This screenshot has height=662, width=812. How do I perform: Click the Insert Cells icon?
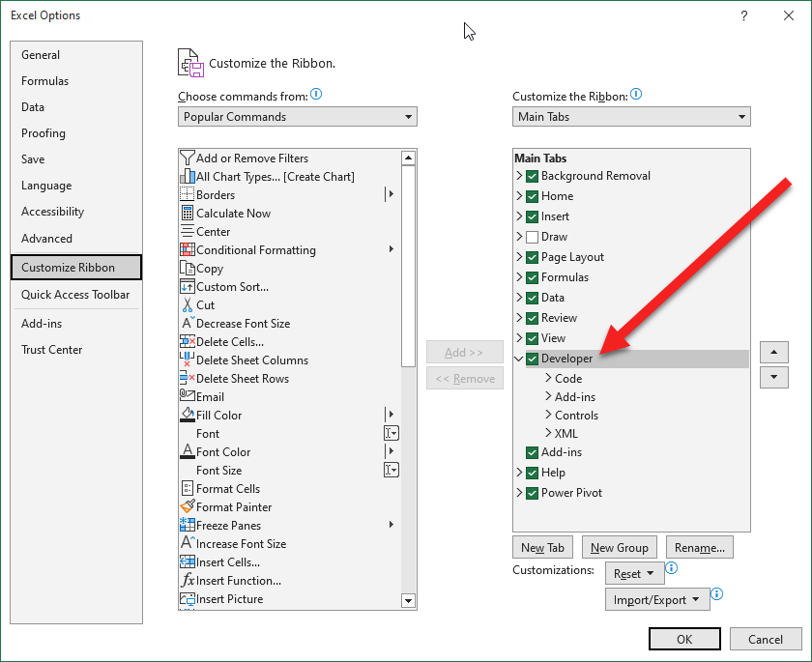coord(187,562)
